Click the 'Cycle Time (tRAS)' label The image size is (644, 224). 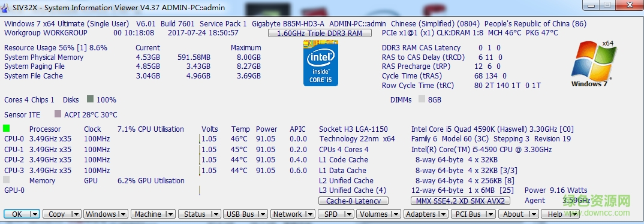pyautogui.click(x=411, y=75)
